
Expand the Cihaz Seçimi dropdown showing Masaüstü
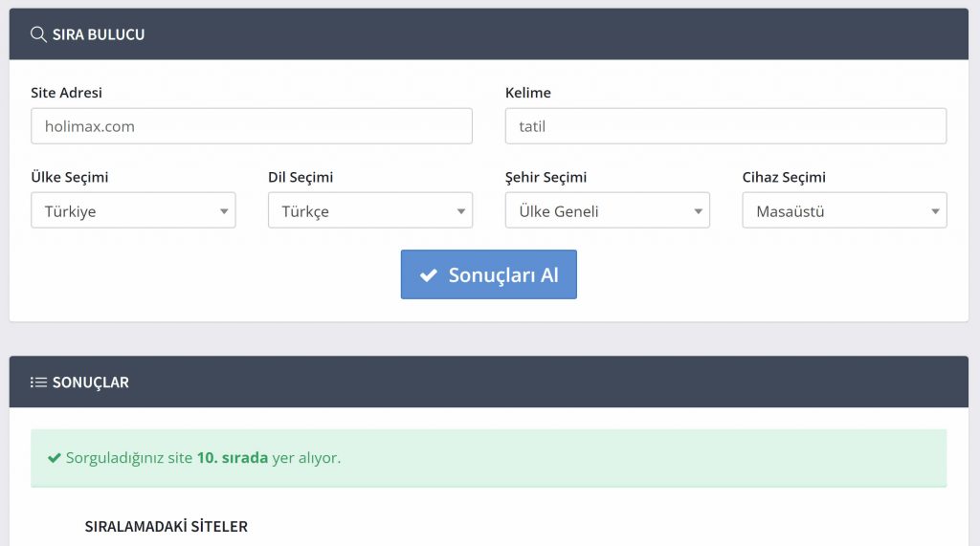click(844, 211)
